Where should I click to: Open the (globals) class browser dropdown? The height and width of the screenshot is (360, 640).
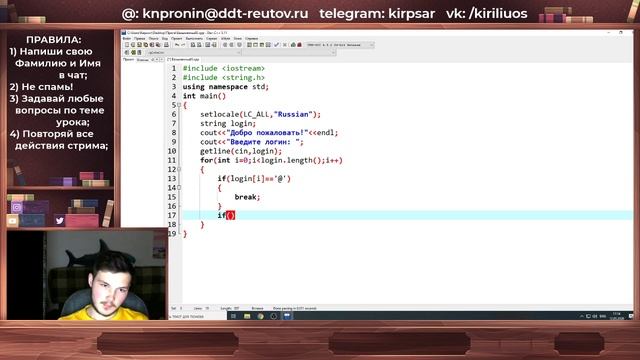[x=193, y=53]
